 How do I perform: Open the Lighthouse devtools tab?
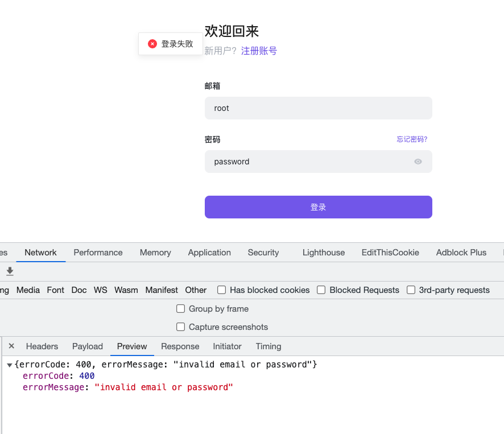tap(324, 253)
